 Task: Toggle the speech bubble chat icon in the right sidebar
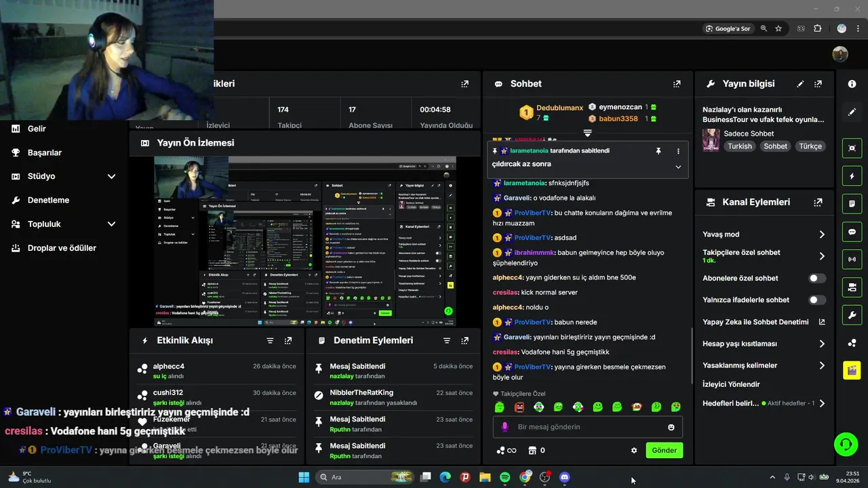pos(852,232)
